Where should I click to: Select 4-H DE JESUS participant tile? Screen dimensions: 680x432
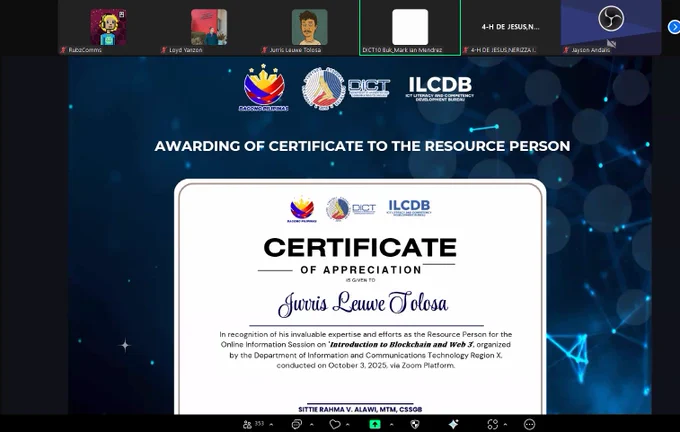(x=510, y=27)
